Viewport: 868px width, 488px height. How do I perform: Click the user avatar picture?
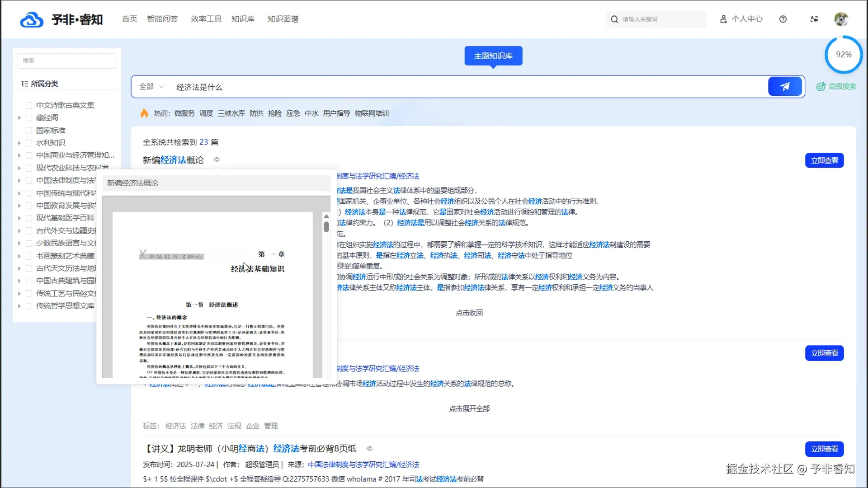[841, 19]
